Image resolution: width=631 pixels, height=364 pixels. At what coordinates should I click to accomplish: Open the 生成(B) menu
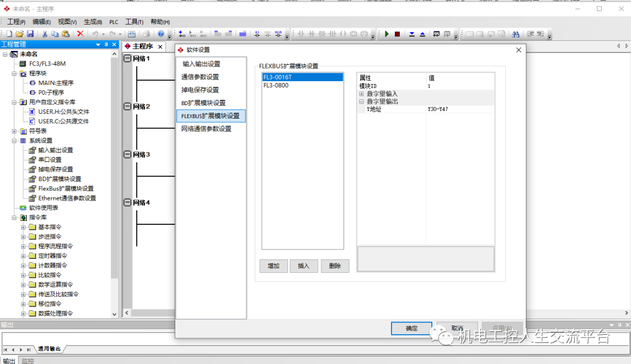93,22
